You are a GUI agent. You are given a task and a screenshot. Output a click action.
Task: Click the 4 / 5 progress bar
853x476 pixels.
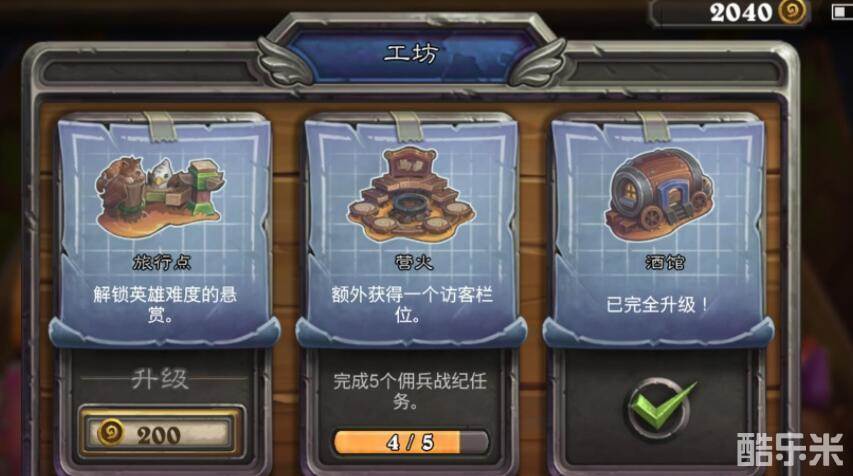(411, 442)
